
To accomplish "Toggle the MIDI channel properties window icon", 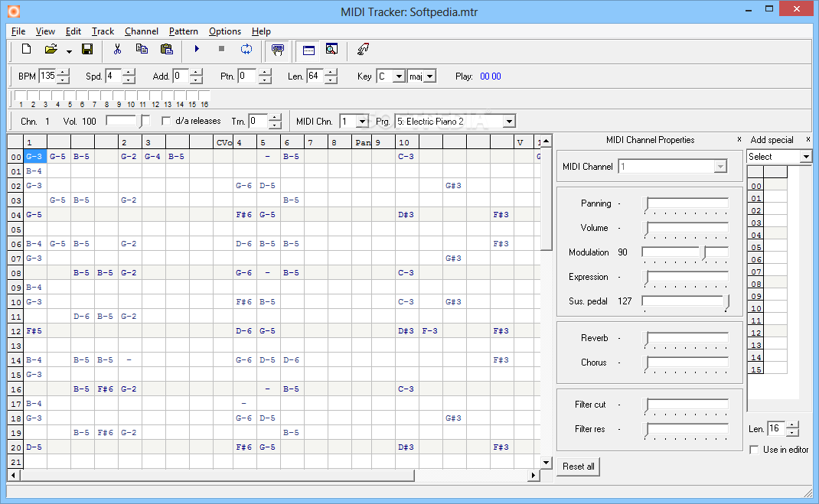I will [308, 50].
